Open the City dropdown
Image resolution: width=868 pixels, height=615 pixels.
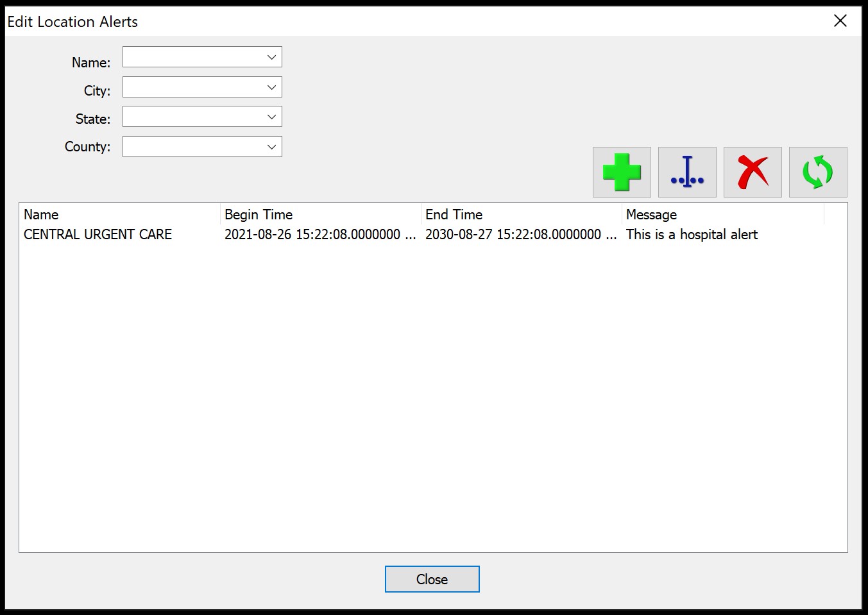pyautogui.click(x=202, y=87)
